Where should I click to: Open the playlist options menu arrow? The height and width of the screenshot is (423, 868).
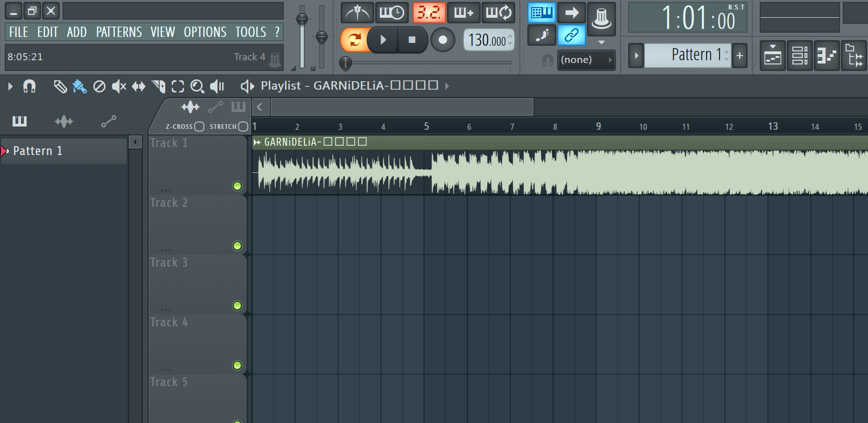(x=10, y=86)
